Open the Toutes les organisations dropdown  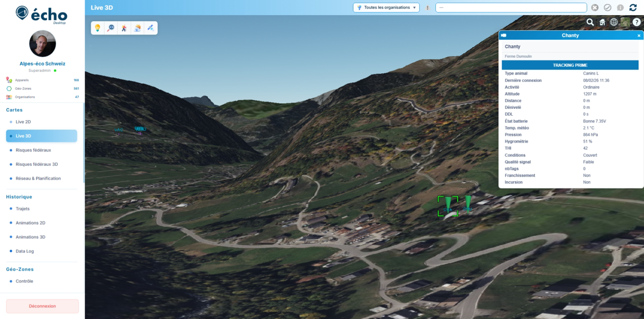(x=386, y=8)
